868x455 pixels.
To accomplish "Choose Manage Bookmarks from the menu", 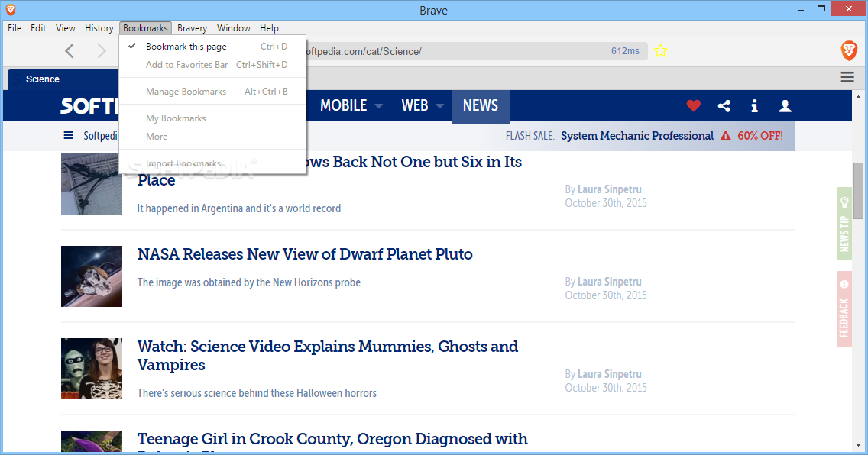I will 212,91.
